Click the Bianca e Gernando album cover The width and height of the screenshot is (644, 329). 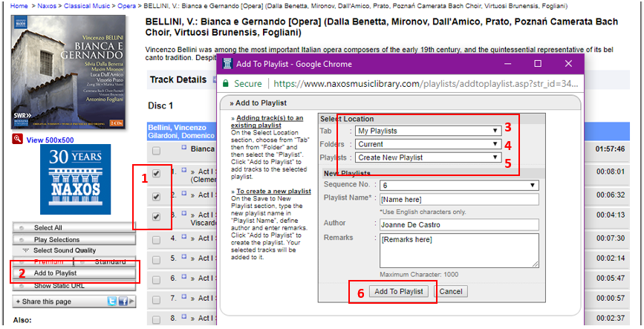68,72
